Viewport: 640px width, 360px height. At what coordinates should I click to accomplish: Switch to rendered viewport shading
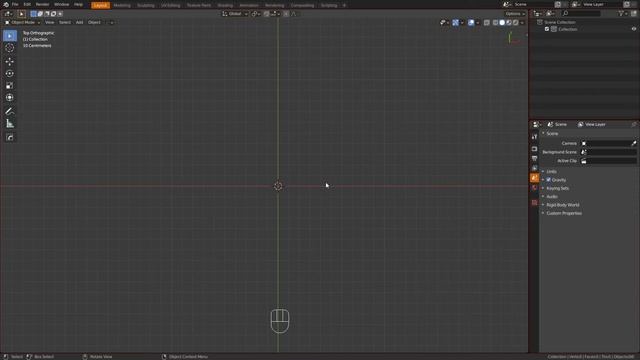pyautogui.click(x=516, y=22)
